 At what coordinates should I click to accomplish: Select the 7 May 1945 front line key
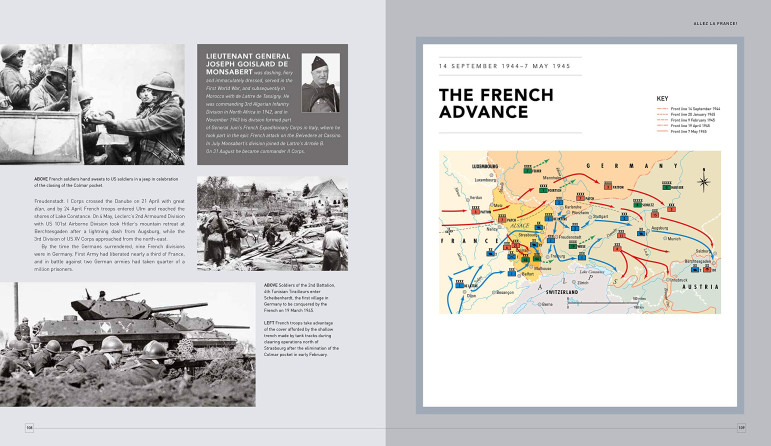tap(689, 131)
